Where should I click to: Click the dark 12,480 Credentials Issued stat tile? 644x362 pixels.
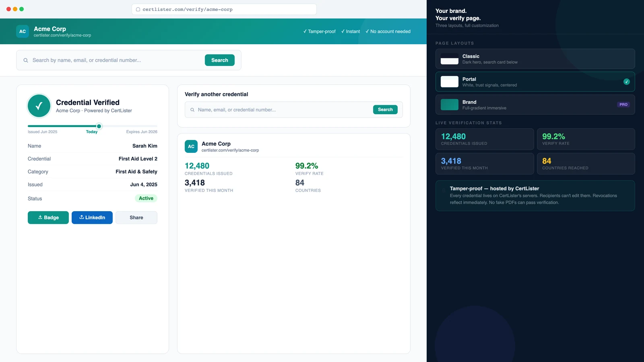(485, 139)
